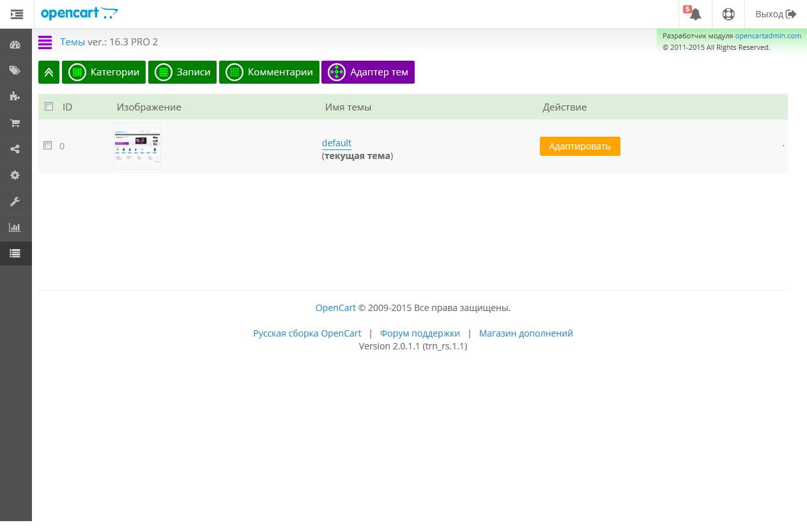Click the OpenCart logo
Image resolution: width=807 pixels, height=532 pixels.
tap(79, 13)
